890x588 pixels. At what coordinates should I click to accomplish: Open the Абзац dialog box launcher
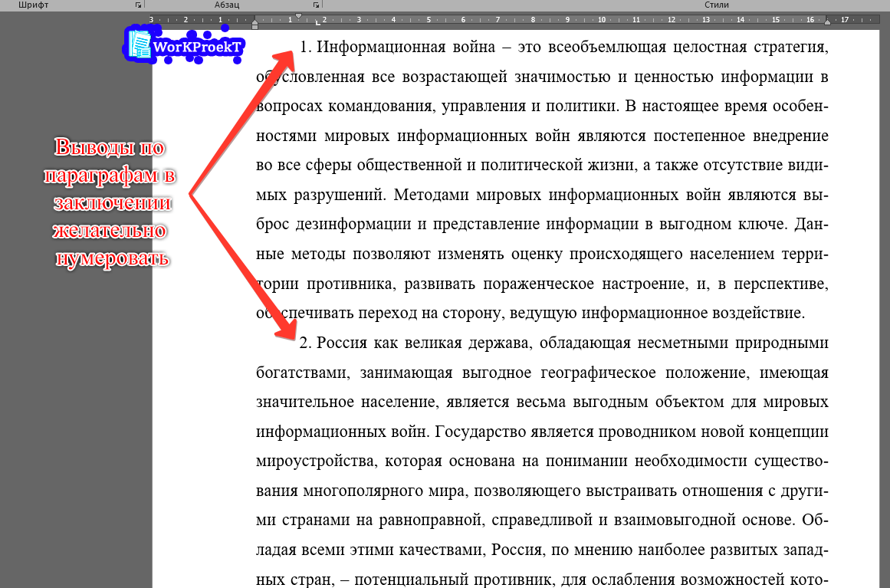click(x=316, y=5)
